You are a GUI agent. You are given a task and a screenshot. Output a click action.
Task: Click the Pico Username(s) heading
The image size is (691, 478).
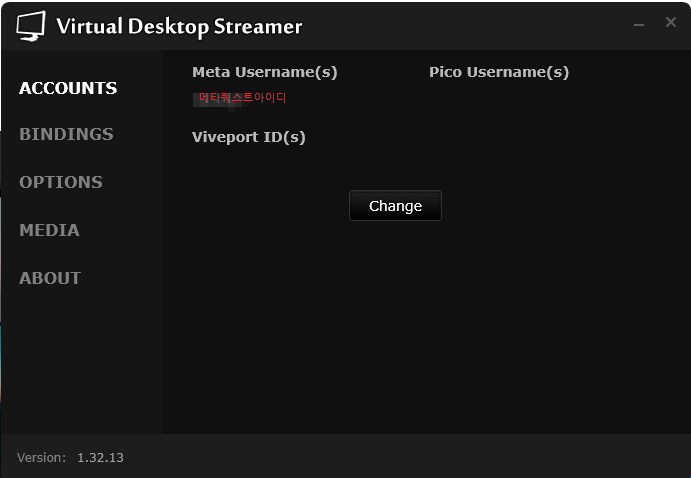point(499,72)
